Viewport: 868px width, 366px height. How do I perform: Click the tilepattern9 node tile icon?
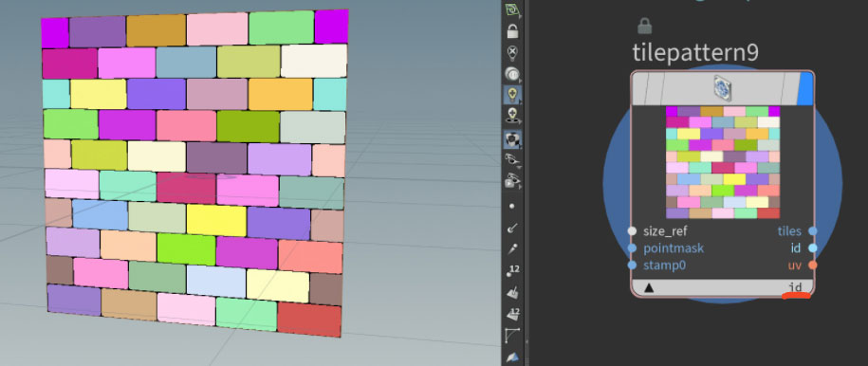coord(723,88)
